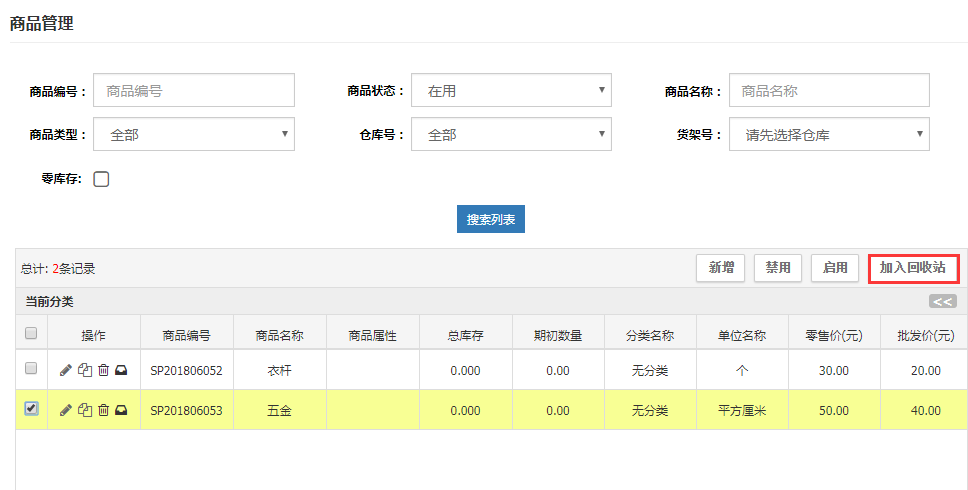Delete product 五金 using trash icon
Viewport: 968px width, 490px height.
(x=103, y=410)
